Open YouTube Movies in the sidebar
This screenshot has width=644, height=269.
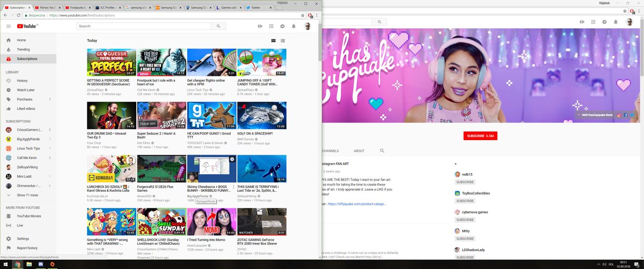[x=27, y=216]
